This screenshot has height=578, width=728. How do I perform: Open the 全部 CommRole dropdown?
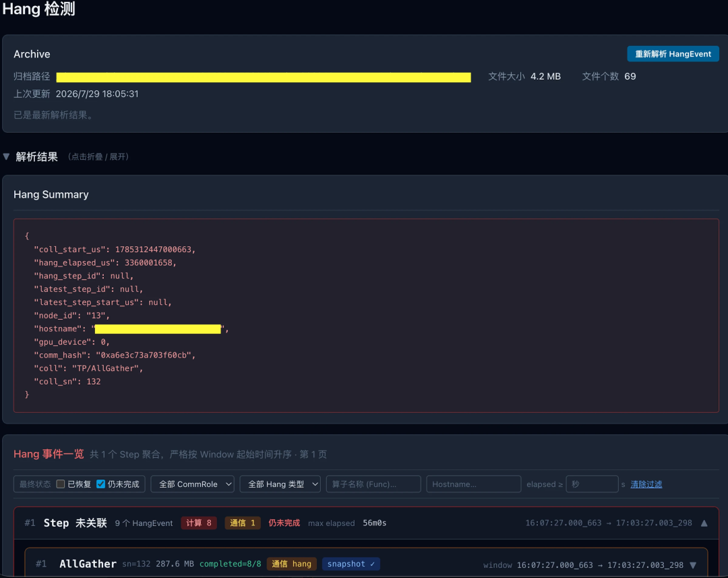click(x=192, y=484)
